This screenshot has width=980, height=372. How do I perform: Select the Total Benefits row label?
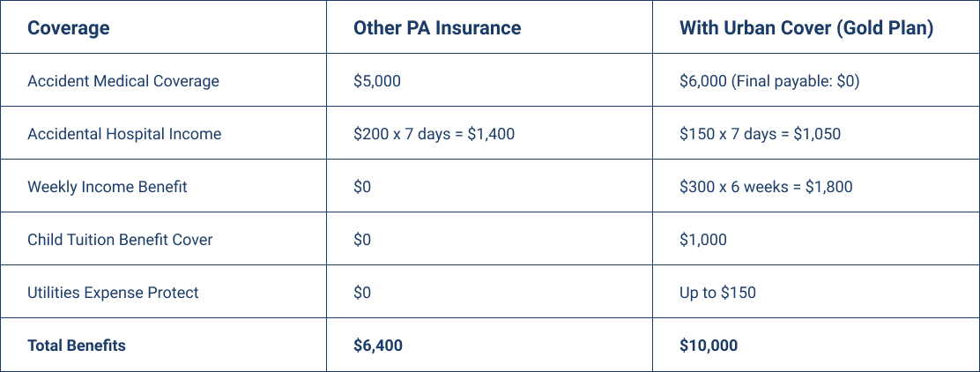[x=77, y=346]
